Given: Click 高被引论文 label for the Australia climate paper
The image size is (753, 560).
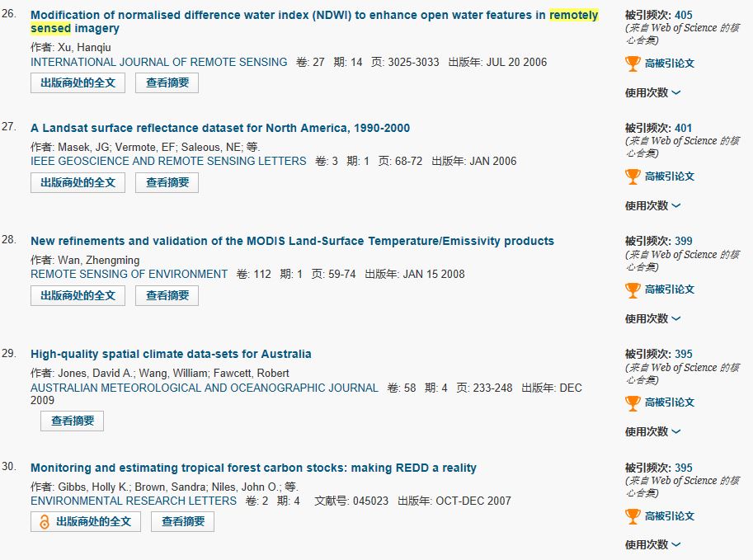Looking at the screenshot, I should (670, 402).
